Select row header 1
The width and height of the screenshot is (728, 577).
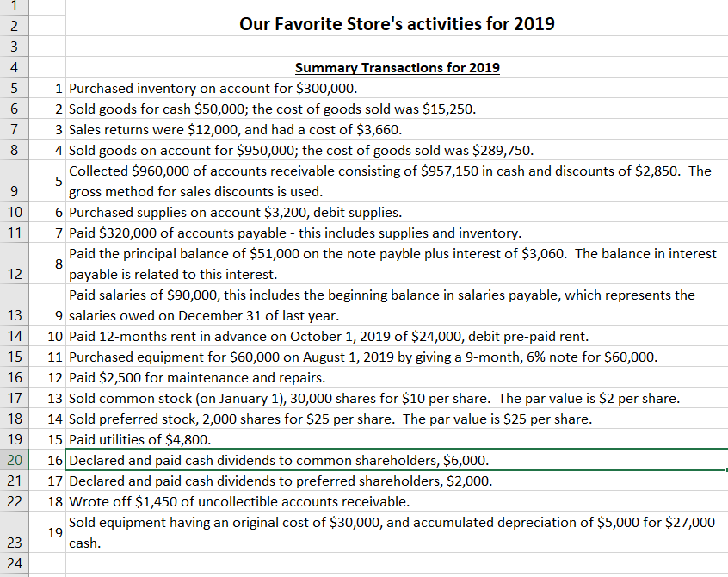click(14, 7)
